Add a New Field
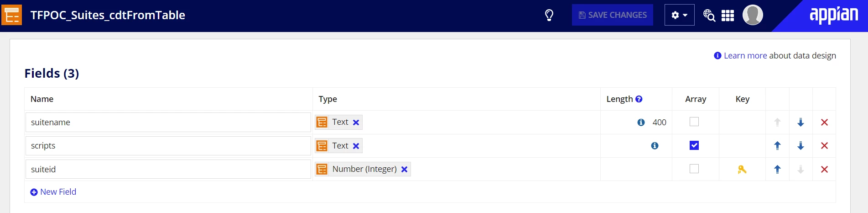 [x=53, y=192]
